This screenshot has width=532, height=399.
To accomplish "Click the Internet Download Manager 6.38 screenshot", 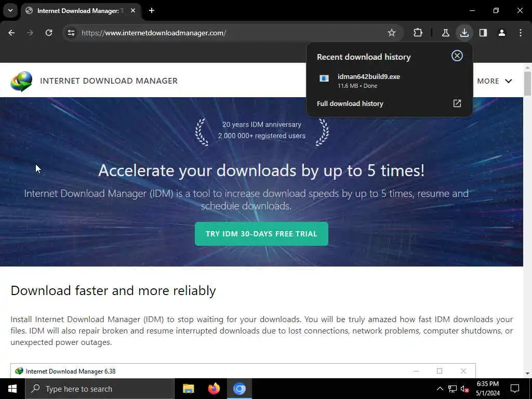I will [x=243, y=371].
